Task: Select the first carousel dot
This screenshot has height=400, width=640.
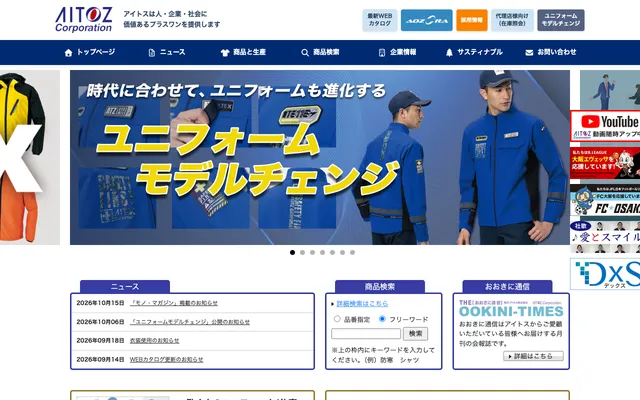Action: click(x=292, y=253)
